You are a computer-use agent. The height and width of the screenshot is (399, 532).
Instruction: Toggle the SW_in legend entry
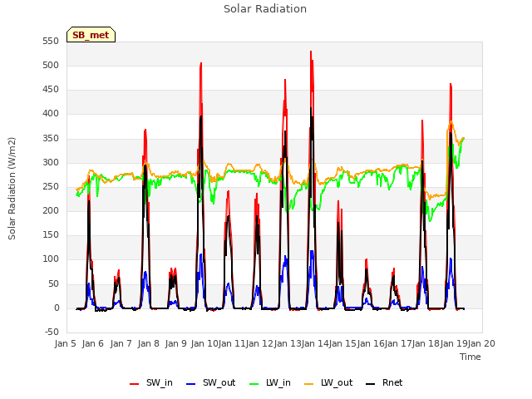(x=151, y=382)
